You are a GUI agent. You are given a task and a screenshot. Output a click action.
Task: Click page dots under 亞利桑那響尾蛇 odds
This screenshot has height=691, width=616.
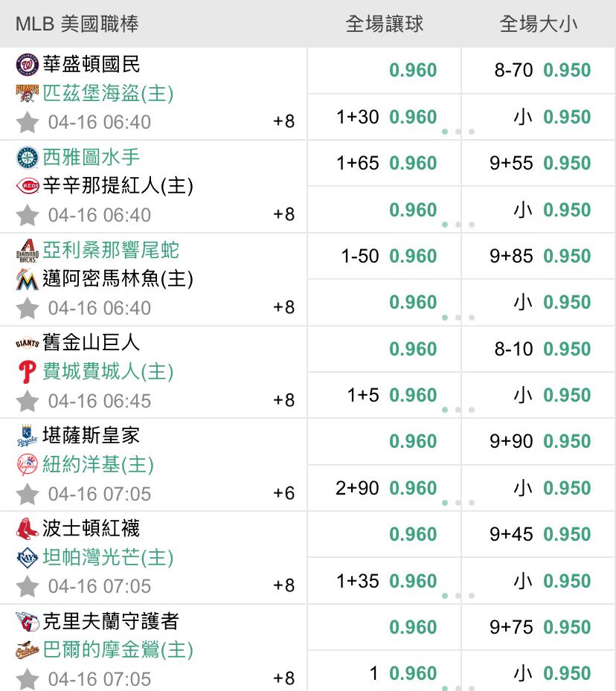(x=458, y=318)
